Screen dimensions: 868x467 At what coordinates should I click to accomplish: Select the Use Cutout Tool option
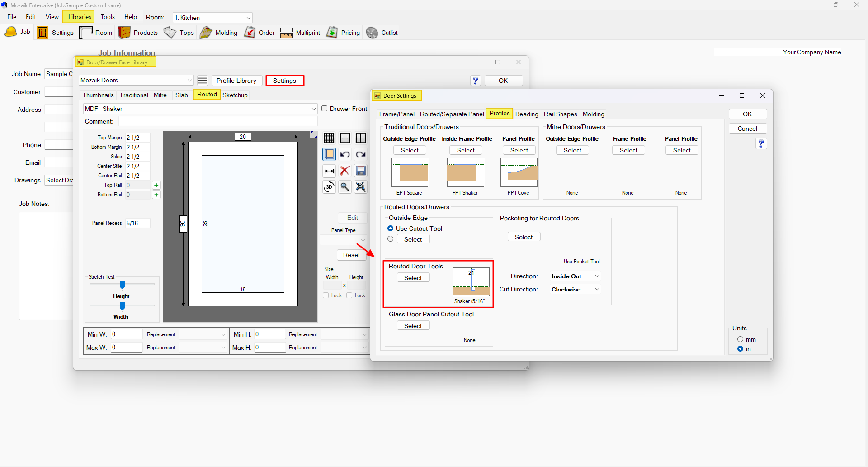(391, 229)
